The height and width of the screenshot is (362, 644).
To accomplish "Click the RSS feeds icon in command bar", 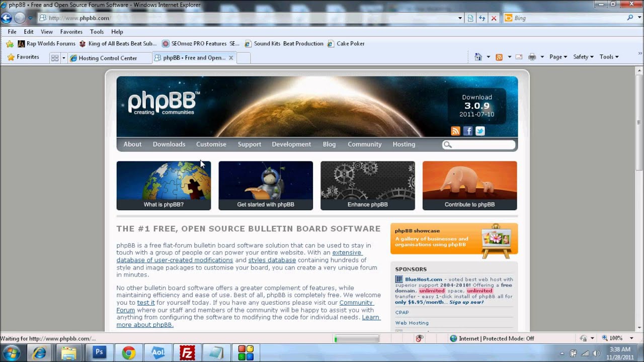I will [x=499, y=57].
